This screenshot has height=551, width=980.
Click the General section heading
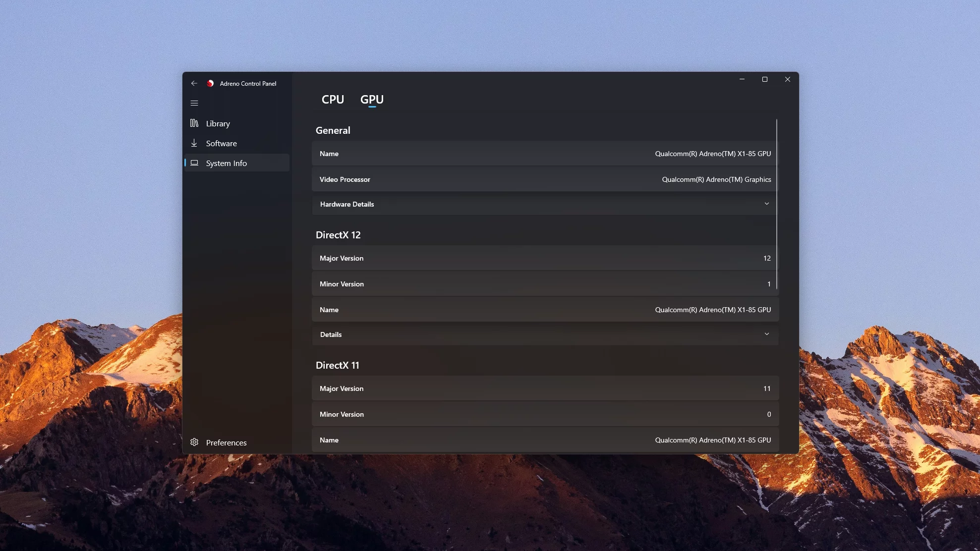333,130
